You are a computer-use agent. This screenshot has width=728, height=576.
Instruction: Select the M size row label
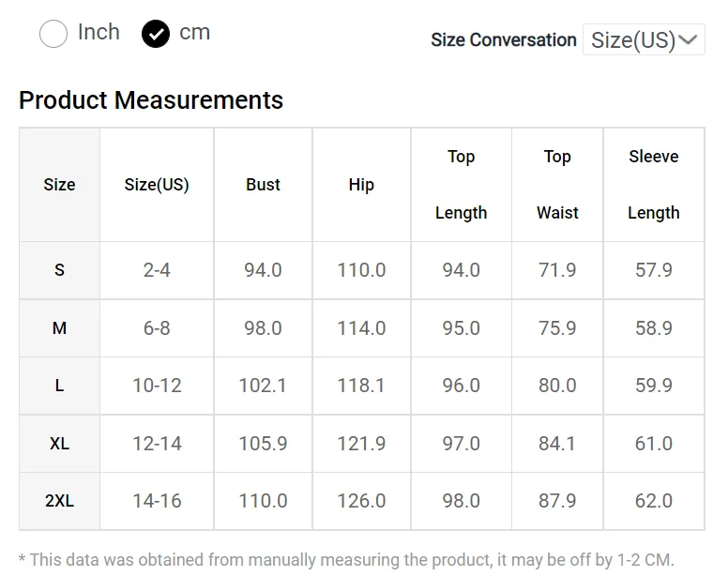(59, 328)
